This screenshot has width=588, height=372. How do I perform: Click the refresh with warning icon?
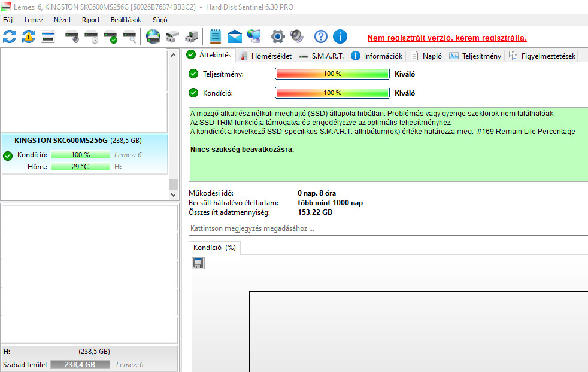tap(29, 36)
